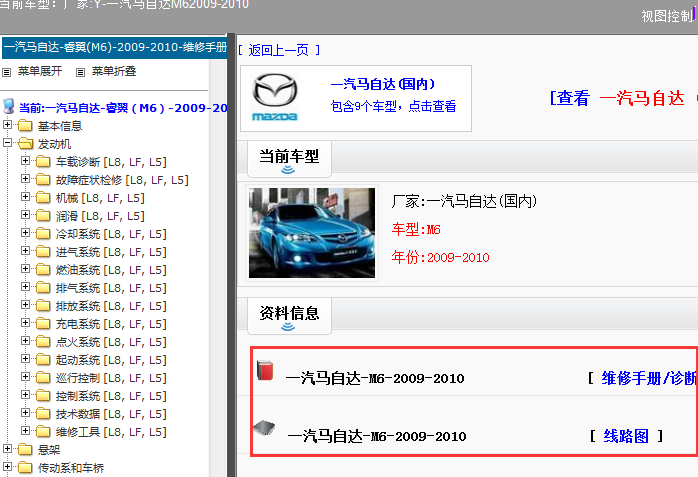Click folder icon of 燃油系统
Screen dimensions: 698x477
[43, 270]
